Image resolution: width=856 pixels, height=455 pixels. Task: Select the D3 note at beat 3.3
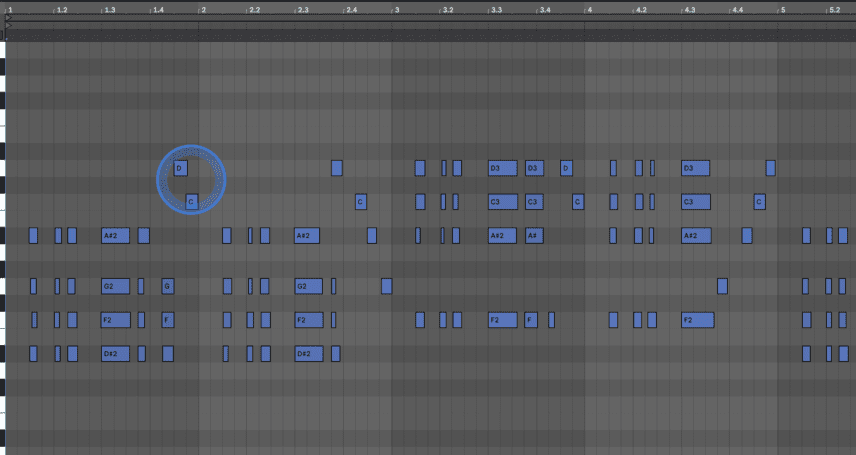[x=503, y=168]
